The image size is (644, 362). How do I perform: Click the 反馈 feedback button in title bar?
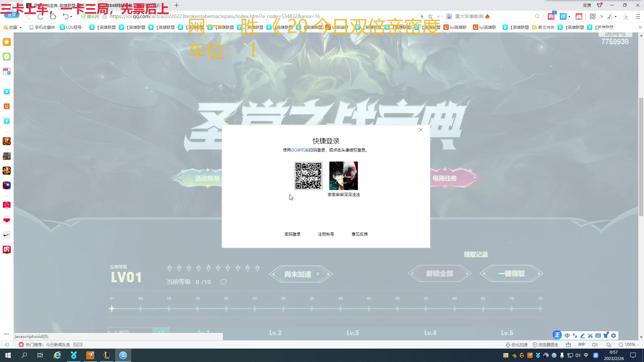[x=587, y=5]
